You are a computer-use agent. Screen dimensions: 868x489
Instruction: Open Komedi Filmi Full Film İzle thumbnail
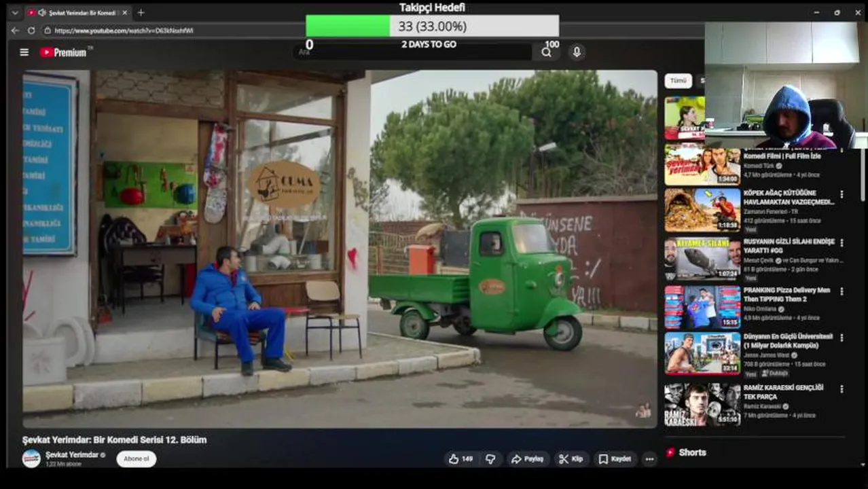pyautogui.click(x=702, y=164)
